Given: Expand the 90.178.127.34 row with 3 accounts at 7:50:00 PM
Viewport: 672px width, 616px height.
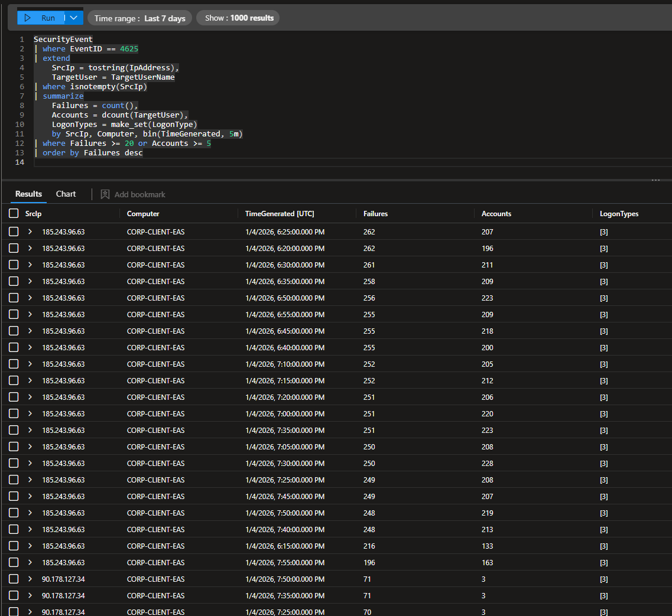Looking at the screenshot, I should (x=30, y=579).
